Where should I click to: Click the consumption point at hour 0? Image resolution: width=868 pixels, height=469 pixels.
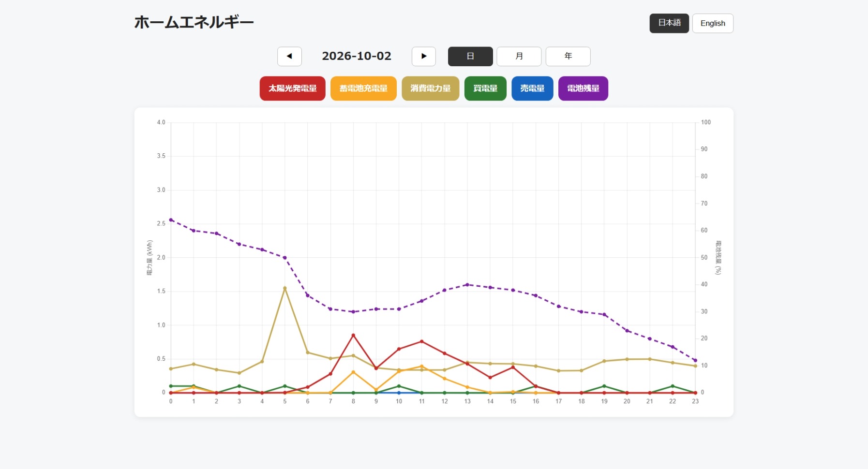coord(171,369)
